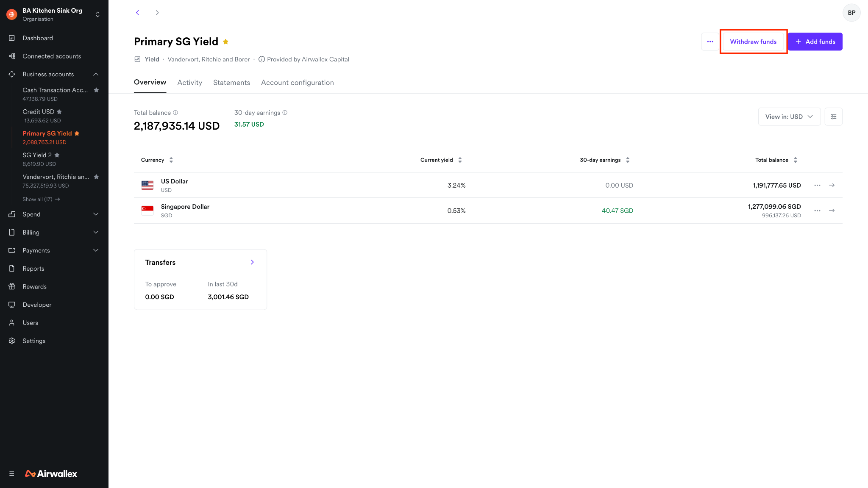This screenshot has height=488, width=868.
Task: Click info icon beside Provided by Airwallex Capital
Action: click(x=262, y=59)
